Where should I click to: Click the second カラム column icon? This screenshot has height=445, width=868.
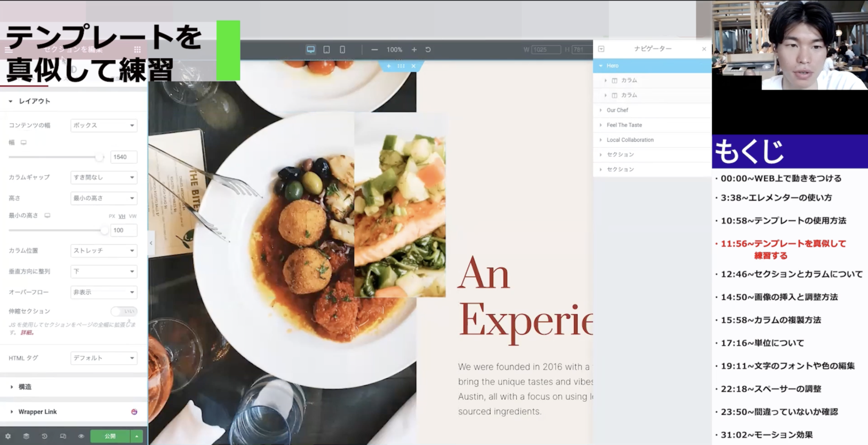pyautogui.click(x=615, y=95)
